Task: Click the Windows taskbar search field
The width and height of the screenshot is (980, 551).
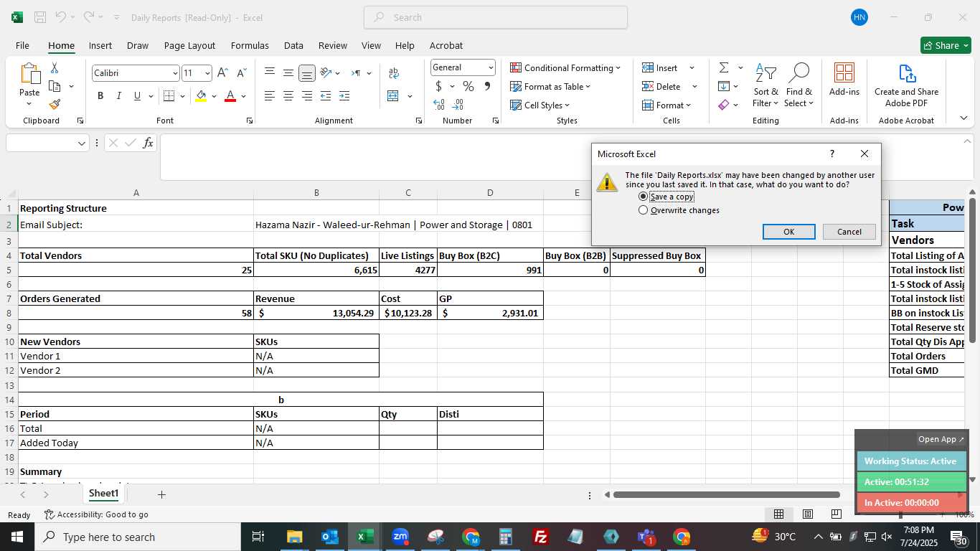Action: tap(138, 537)
